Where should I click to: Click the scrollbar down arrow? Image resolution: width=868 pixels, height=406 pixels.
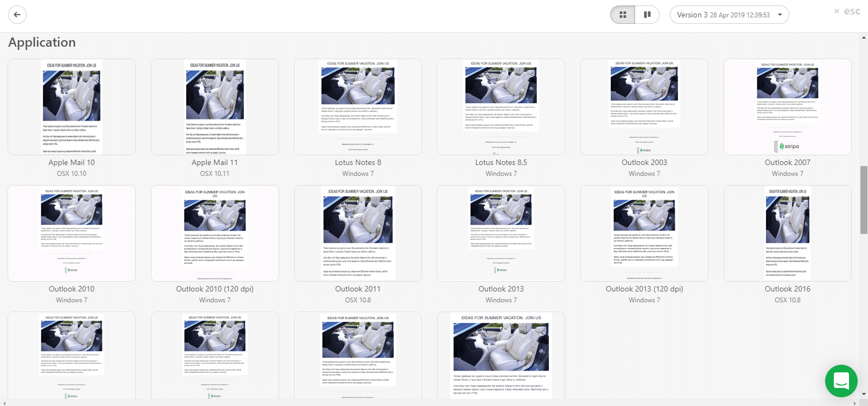point(864,395)
